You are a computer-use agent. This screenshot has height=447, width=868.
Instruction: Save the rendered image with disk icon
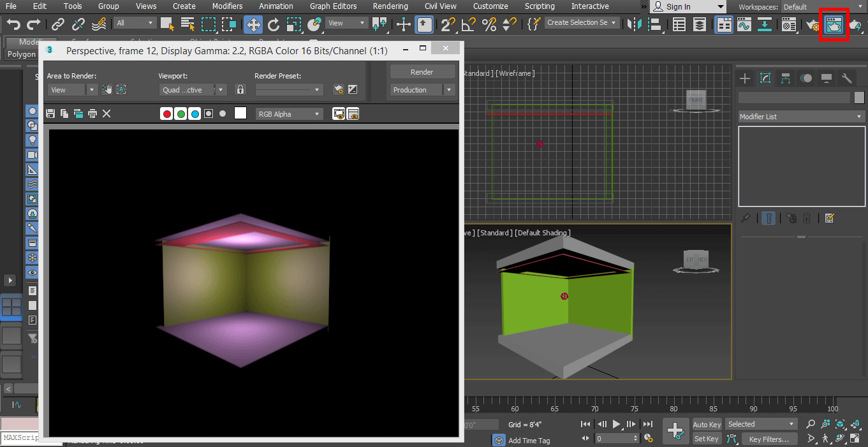tap(50, 114)
